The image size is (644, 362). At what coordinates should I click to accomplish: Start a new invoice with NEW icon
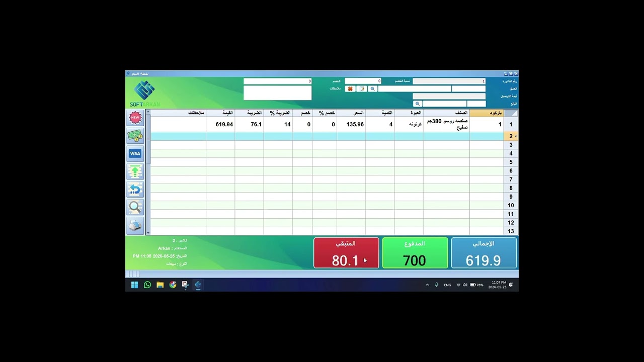tap(135, 118)
